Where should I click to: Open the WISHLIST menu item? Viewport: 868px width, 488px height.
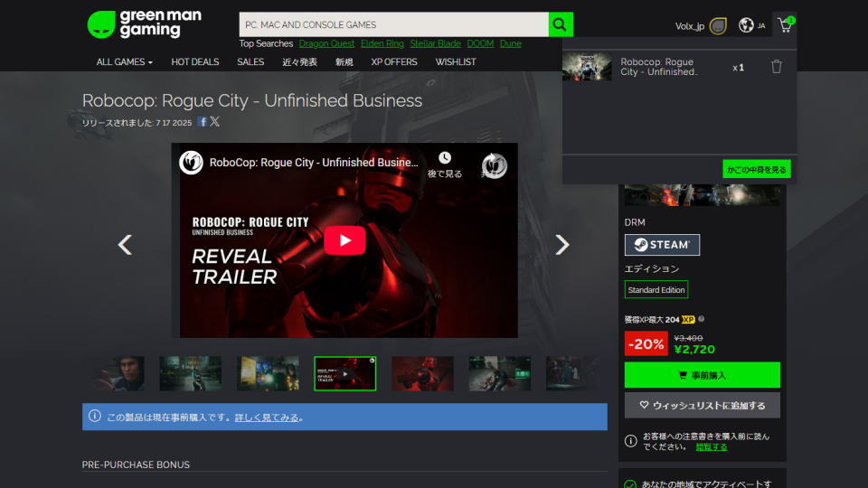(x=456, y=62)
